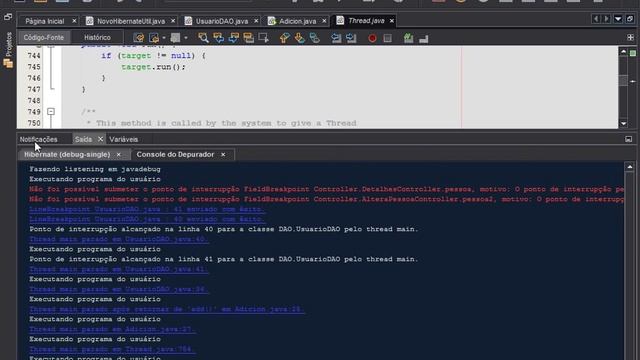Image resolution: width=640 pixels, height=360 pixels.
Task: Select Hibernate (debug-single) output tab
Action: [67, 155]
